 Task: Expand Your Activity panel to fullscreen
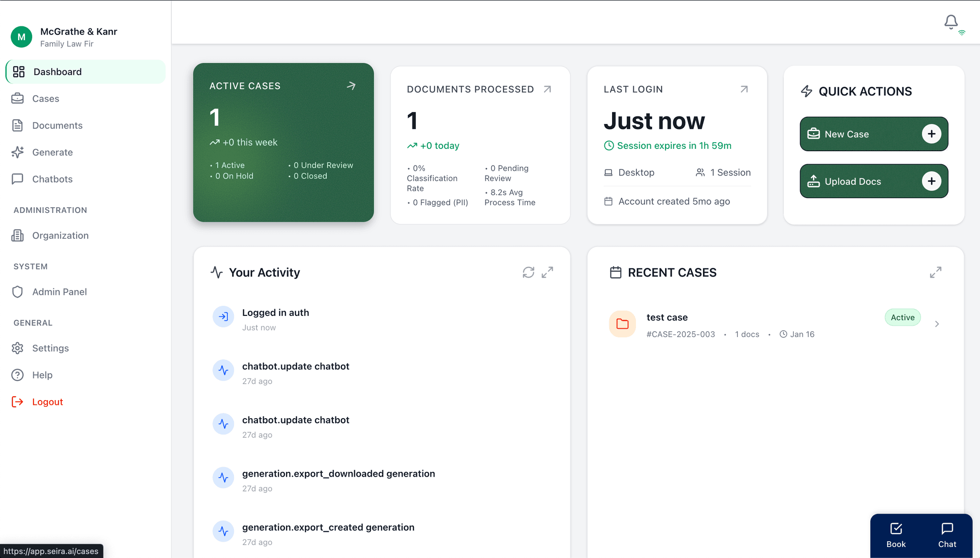pos(547,272)
